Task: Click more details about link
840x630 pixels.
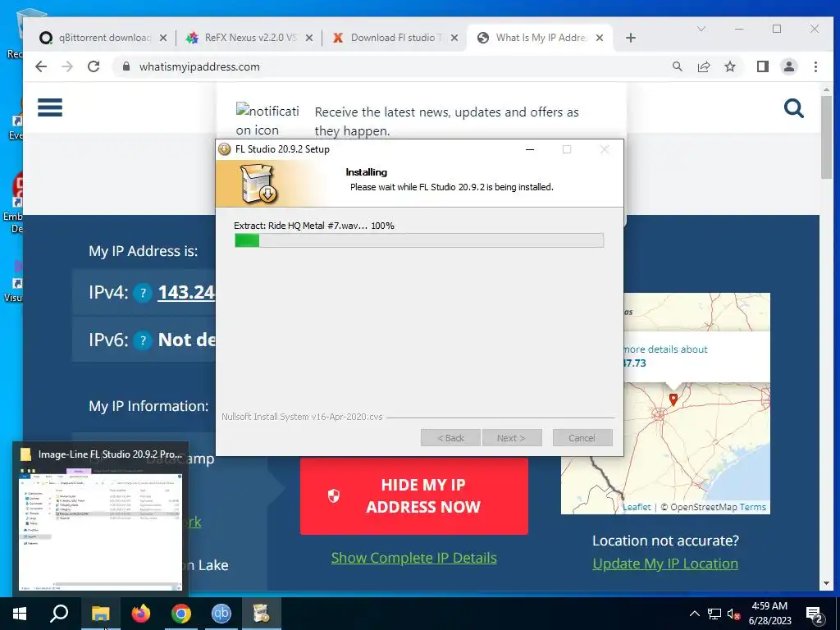Action: (x=664, y=349)
